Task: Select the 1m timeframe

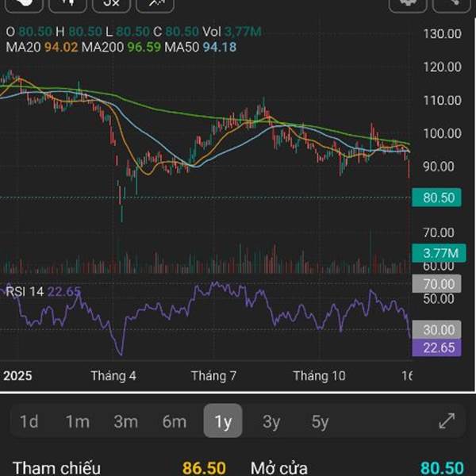Action: 78,421
